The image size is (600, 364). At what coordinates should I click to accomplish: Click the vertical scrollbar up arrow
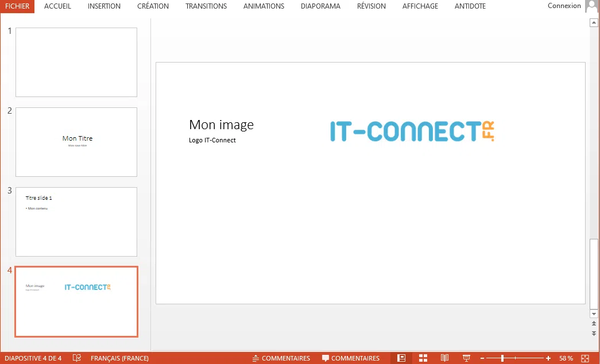(594, 22)
